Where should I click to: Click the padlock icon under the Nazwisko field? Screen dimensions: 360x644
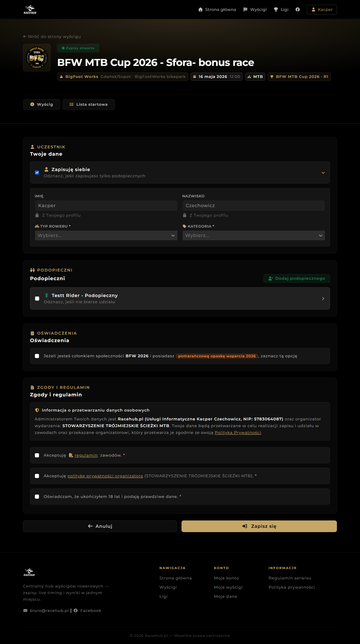coord(184,215)
